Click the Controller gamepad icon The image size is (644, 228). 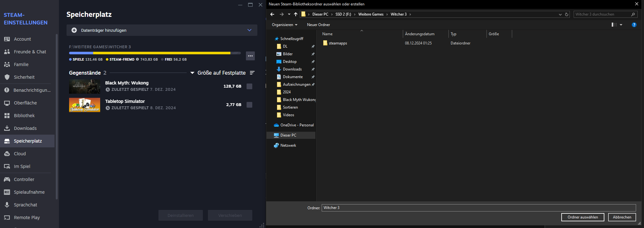pos(7,179)
